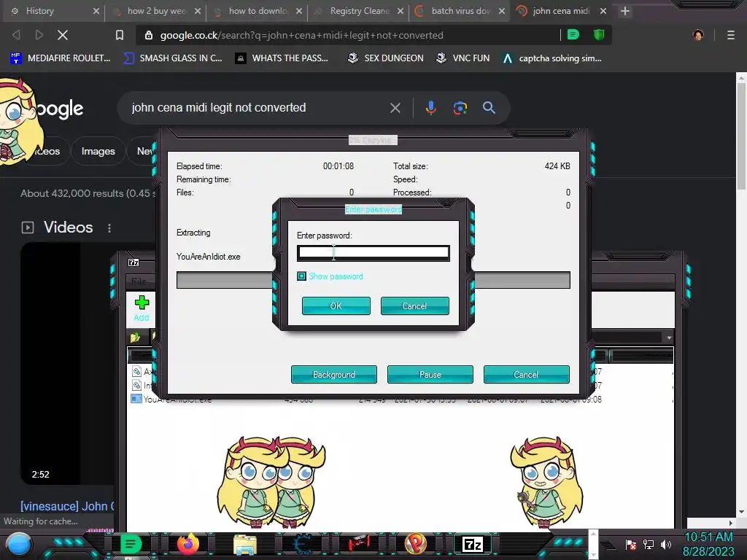Image resolution: width=747 pixels, height=560 pixels.
Task: Open the browser profile avatar
Action: tap(698, 35)
